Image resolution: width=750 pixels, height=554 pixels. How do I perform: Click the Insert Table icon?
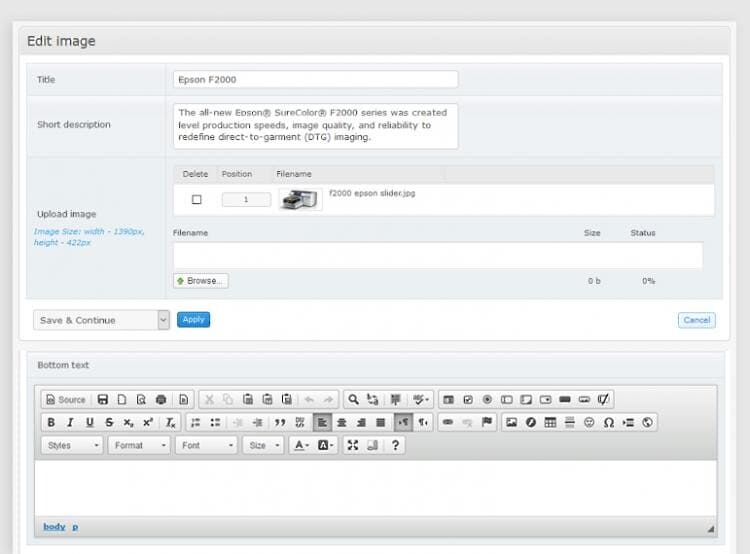[x=551, y=422]
